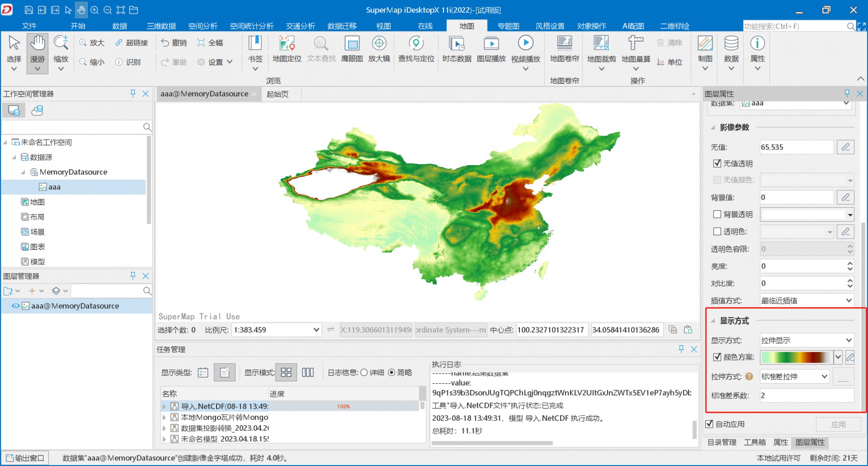Screen dimensions: 868x466
Task: Click 撤销 undo button
Action: pos(174,43)
